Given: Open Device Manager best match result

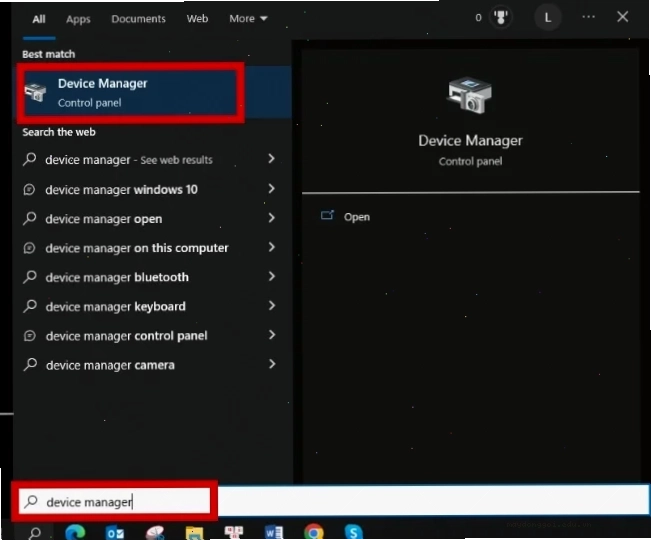Looking at the screenshot, I should [154, 93].
